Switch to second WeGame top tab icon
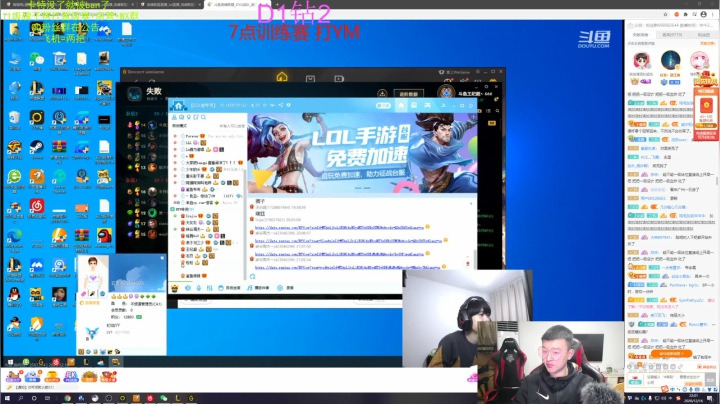This screenshot has height=404, width=720. point(310,79)
